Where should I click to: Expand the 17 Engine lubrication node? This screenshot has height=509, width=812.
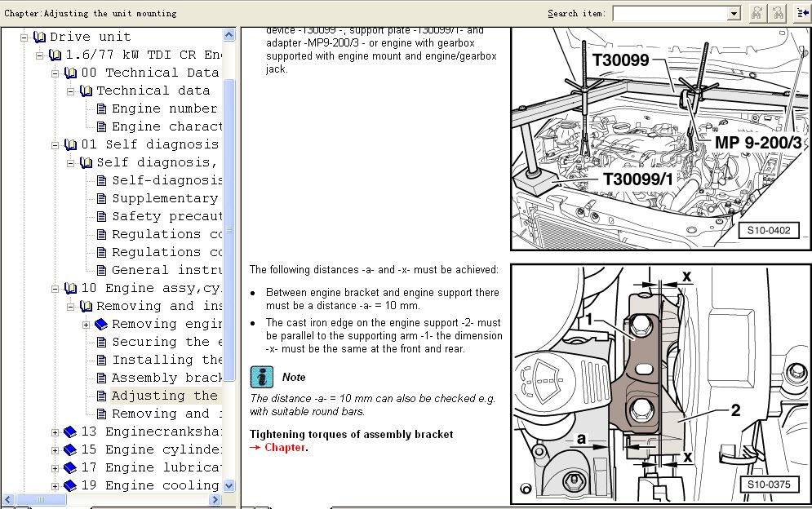55,468
